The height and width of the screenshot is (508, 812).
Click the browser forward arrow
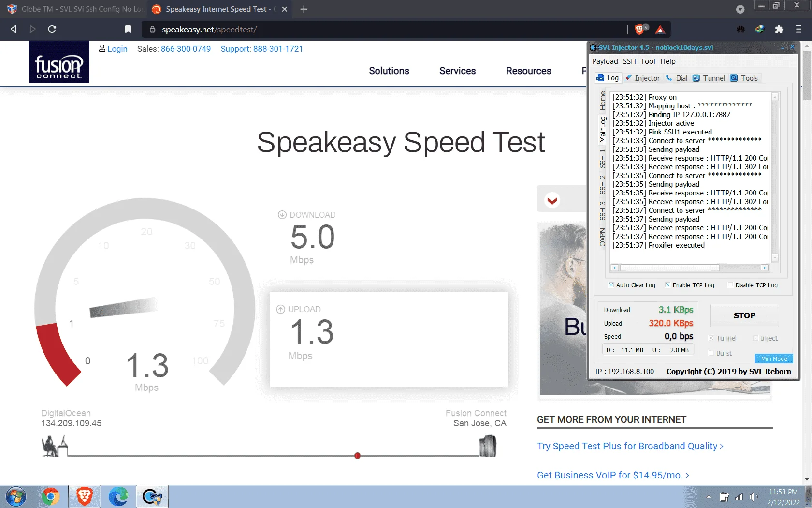(x=33, y=29)
